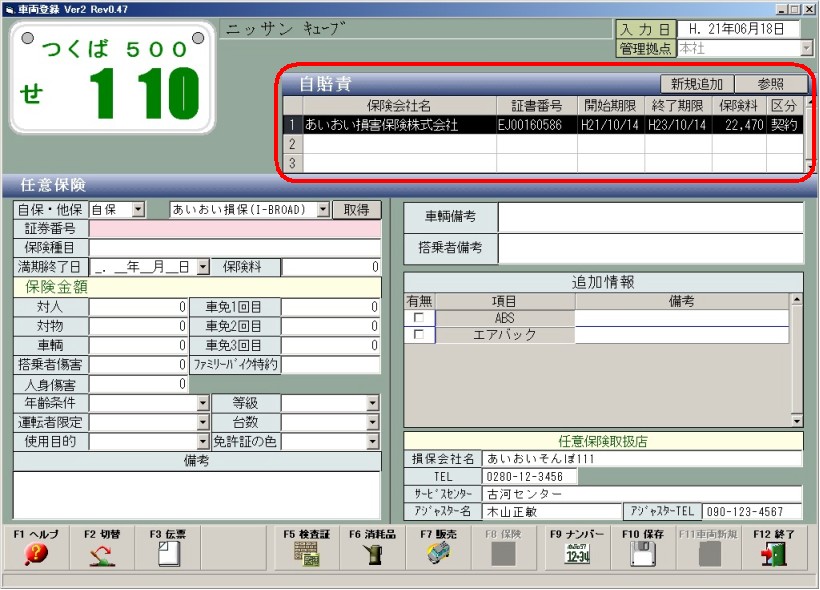This screenshot has height=590, width=820.
Task: Open the F5 検査証 inspection certificate icon
Action: [306, 555]
